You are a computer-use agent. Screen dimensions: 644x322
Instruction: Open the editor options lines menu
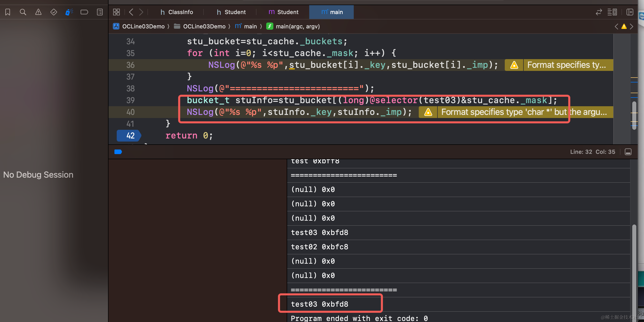tap(612, 12)
